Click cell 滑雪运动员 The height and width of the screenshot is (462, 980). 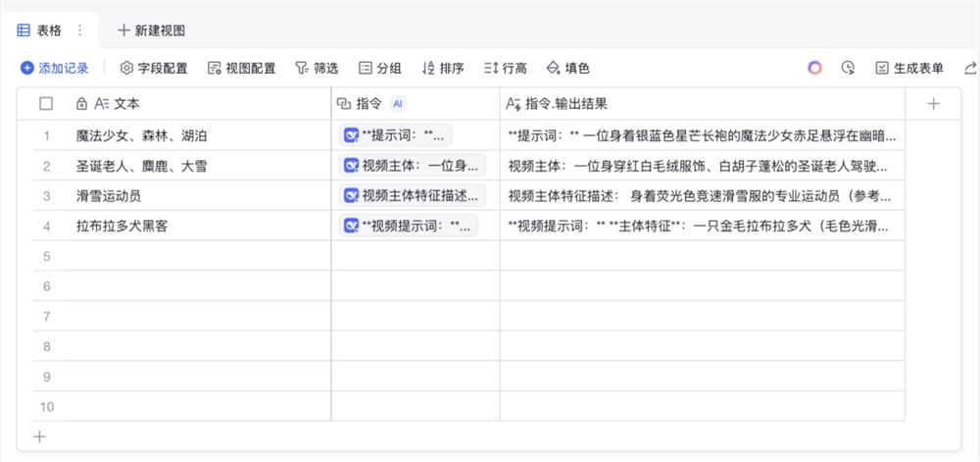(x=200, y=195)
